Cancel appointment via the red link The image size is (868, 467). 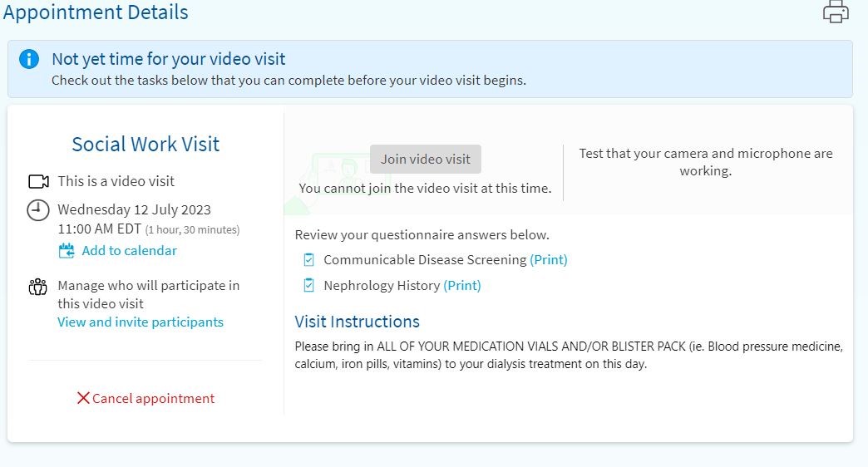(x=153, y=398)
